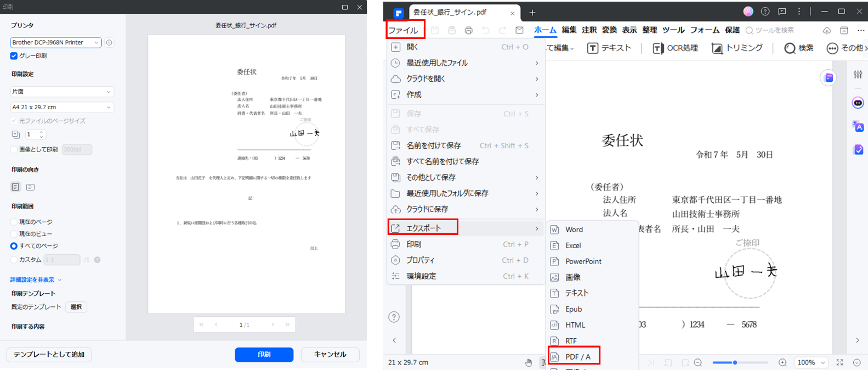Viewport: 868px width, 370px height.
Task: Go to last page in print preview
Action: (287, 325)
